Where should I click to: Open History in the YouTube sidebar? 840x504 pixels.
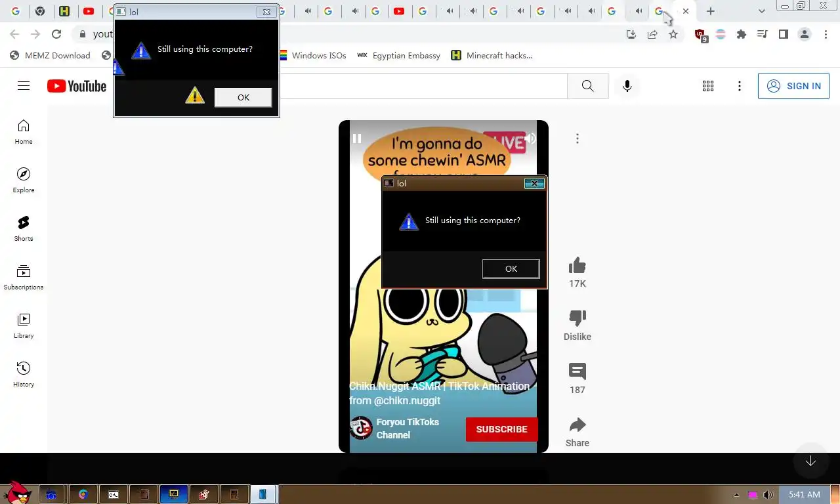[24, 375]
